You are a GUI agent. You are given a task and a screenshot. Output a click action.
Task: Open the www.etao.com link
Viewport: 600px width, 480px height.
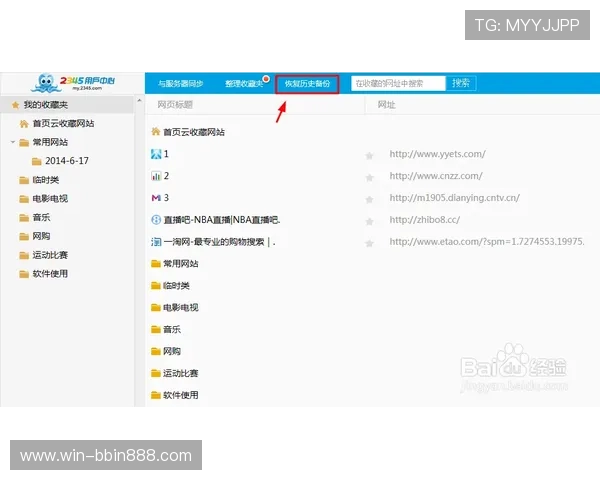[487, 242]
